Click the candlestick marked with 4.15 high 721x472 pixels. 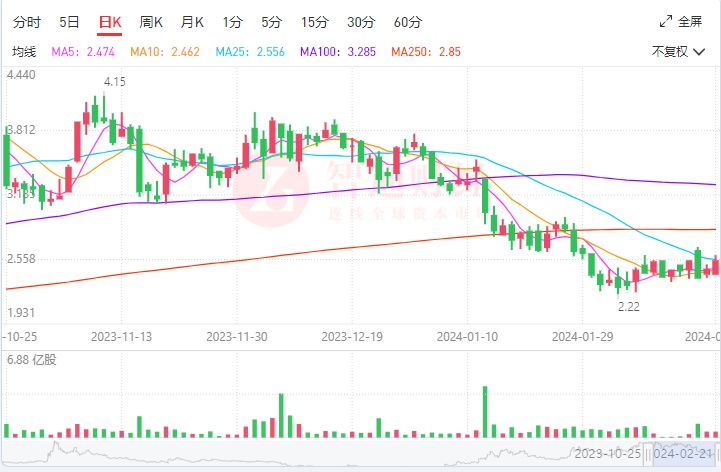(103, 108)
